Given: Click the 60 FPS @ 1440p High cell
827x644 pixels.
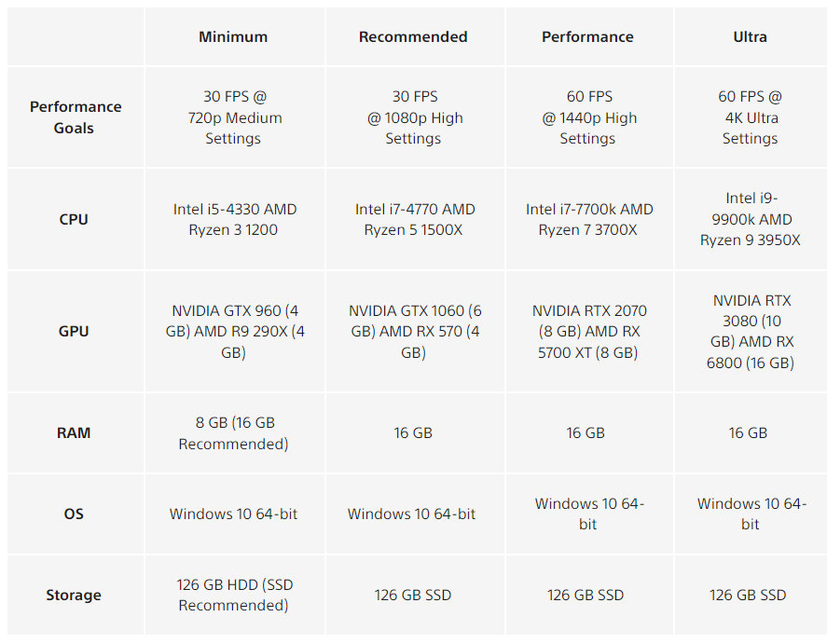Looking at the screenshot, I should pyautogui.click(x=587, y=117).
